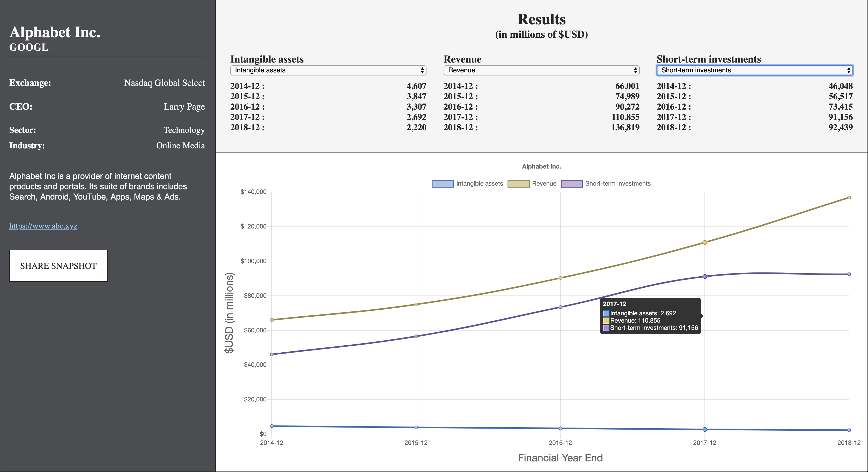Click Revenue data point at 2016-12
868x472 pixels.
560,278
